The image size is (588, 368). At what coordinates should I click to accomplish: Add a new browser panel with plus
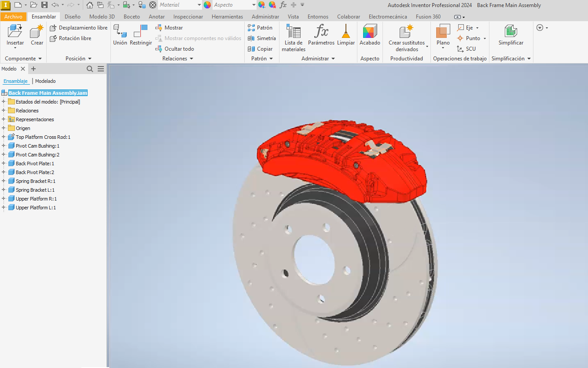tap(33, 69)
